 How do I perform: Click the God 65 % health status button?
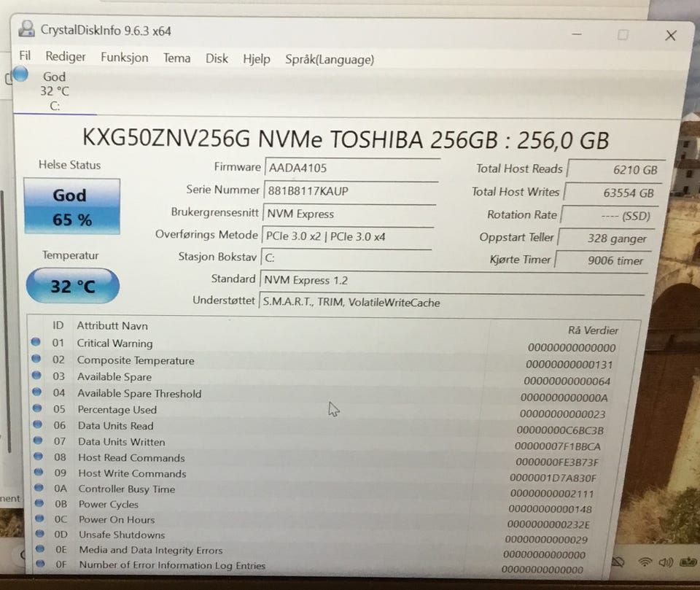pyautogui.click(x=72, y=206)
